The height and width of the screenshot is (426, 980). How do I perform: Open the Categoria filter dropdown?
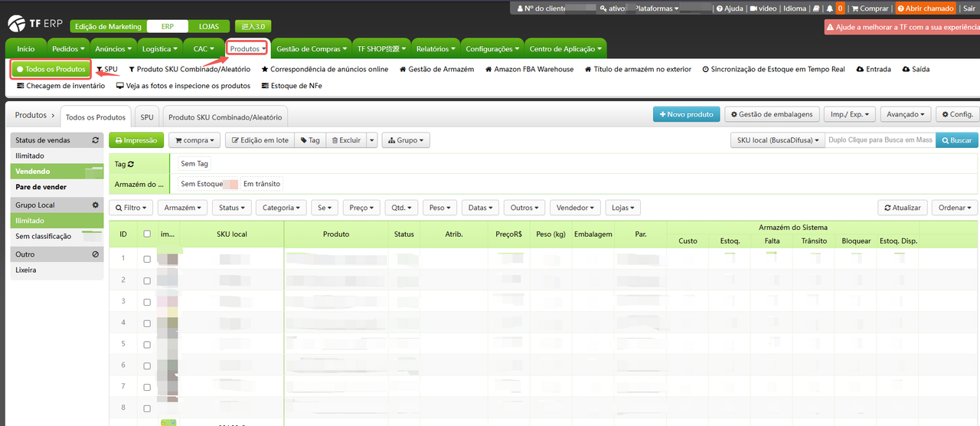(x=281, y=208)
